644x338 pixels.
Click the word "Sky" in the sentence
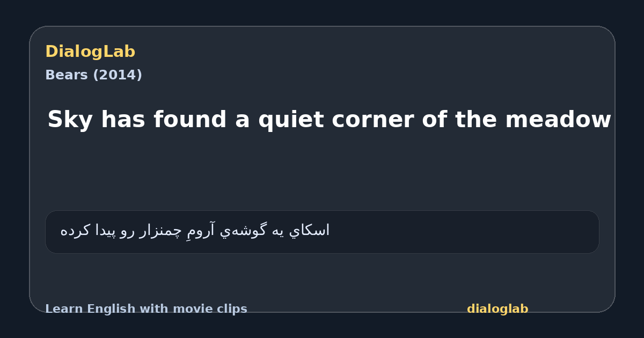70,119
